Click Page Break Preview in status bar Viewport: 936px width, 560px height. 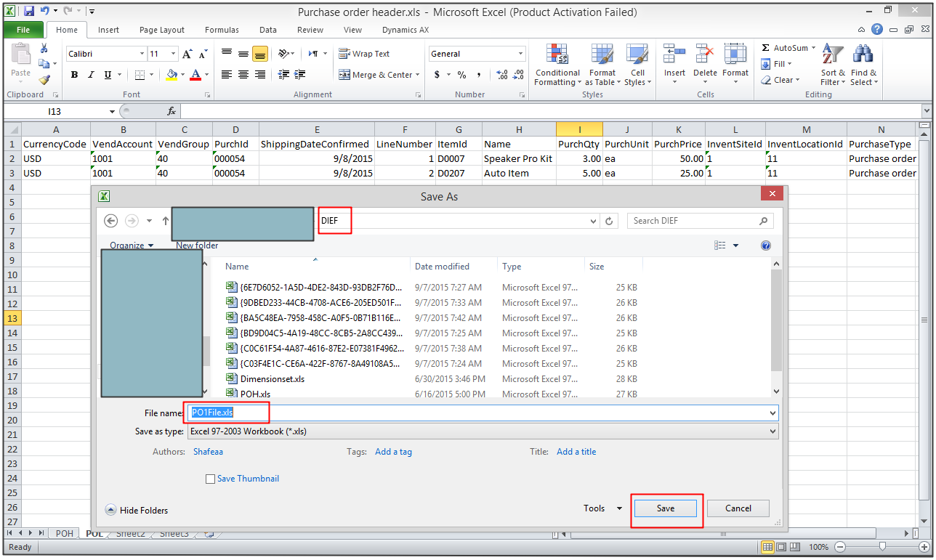pos(795,547)
